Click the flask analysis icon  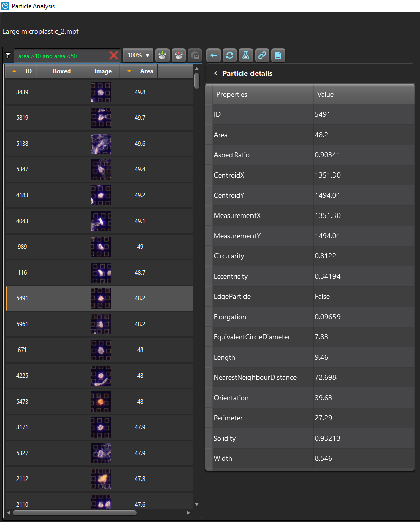point(246,55)
